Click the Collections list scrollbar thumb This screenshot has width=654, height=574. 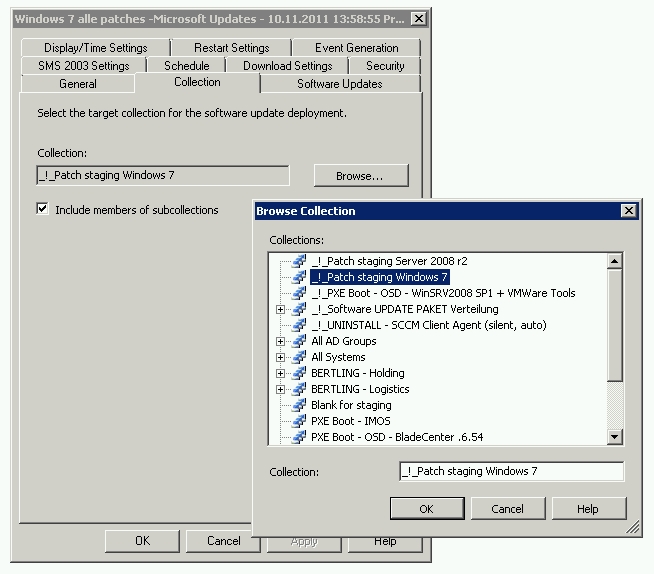[614, 325]
